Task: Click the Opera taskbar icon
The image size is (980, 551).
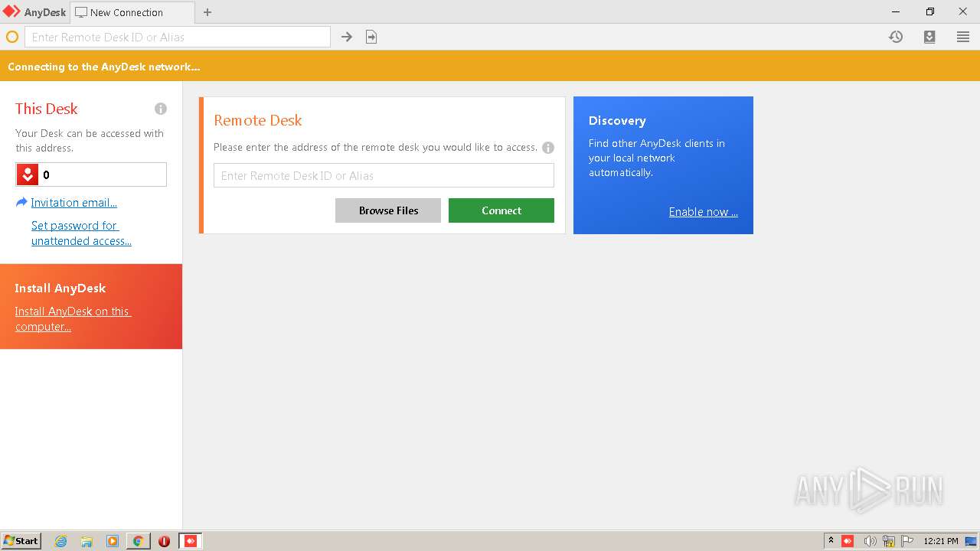Action: pyautogui.click(x=164, y=541)
